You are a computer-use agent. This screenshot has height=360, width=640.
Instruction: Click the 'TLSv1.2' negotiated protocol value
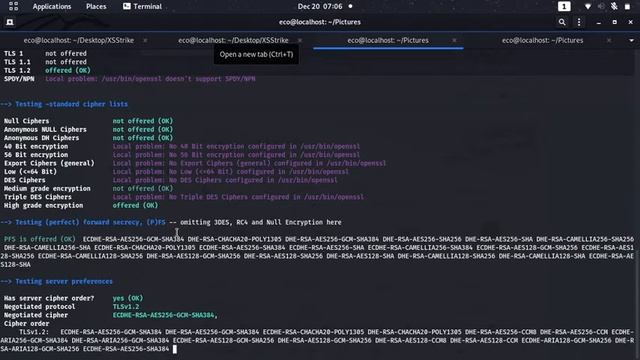[x=126, y=307]
